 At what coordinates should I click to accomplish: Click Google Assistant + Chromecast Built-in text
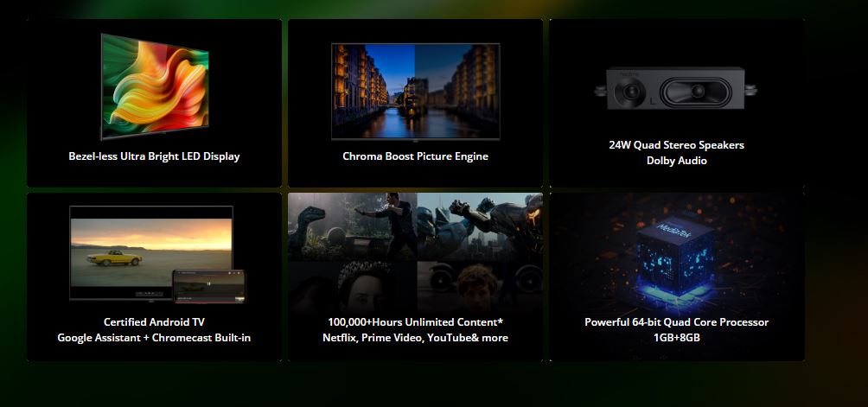tap(154, 338)
